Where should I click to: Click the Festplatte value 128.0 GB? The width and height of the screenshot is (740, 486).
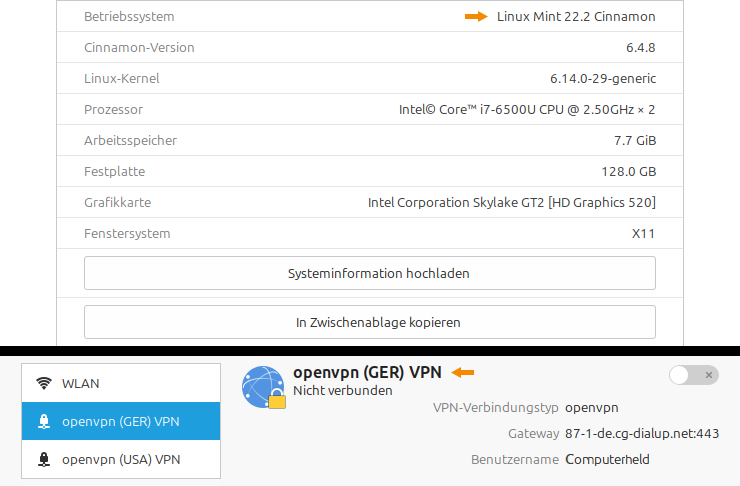(x=627, y=171)
